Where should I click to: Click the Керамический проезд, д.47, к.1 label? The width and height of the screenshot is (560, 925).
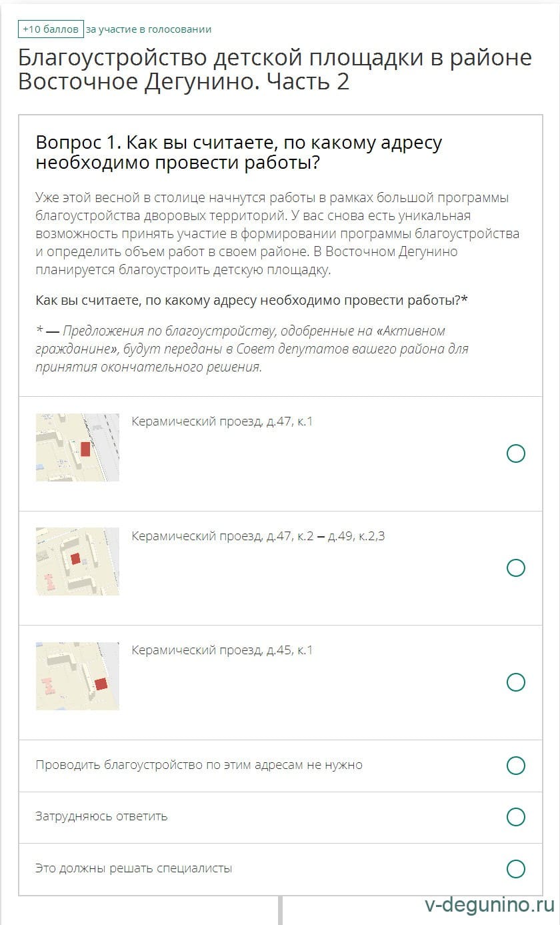(x=222, y=421)
